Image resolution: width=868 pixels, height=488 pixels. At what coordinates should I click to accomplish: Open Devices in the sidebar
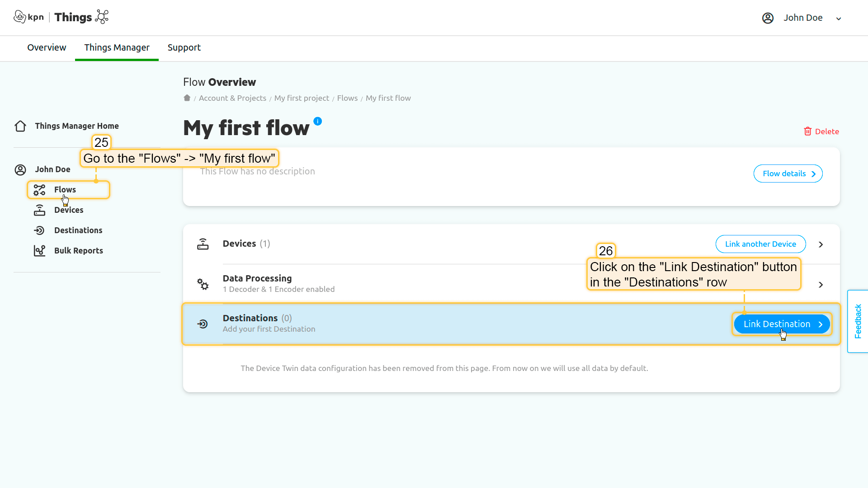pyautogui.click(x=68, y=210)
